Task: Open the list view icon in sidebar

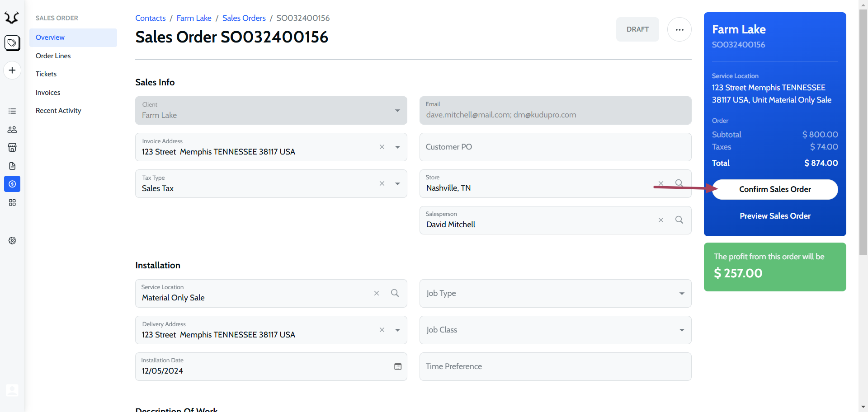Action: click(12, 111)
